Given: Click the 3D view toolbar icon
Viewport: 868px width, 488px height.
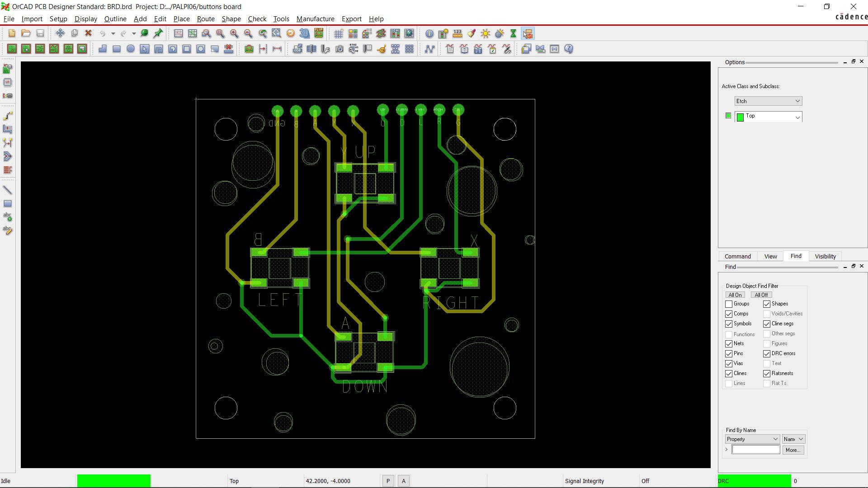Looking at the screenshot, I should click(x=305, y=33).
